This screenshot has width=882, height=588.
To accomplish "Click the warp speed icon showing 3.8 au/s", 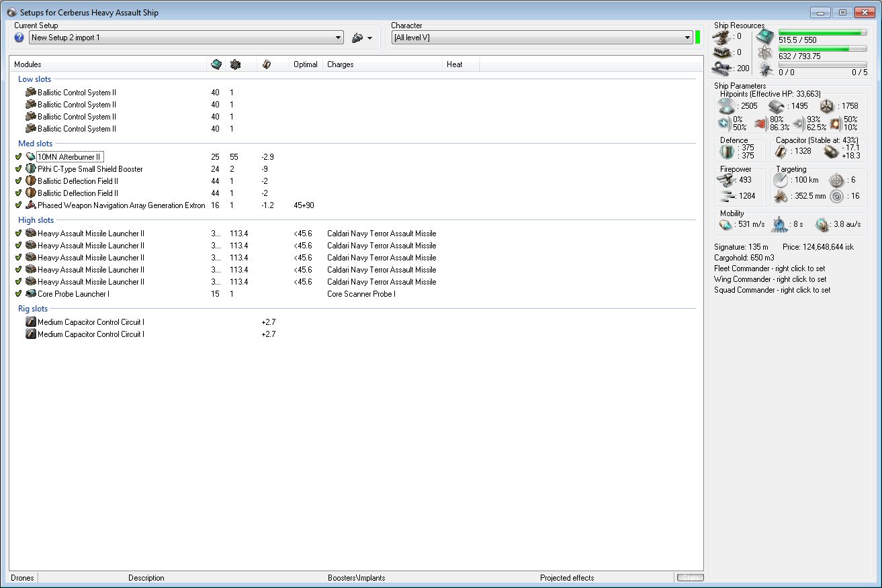I will (823, 224).
